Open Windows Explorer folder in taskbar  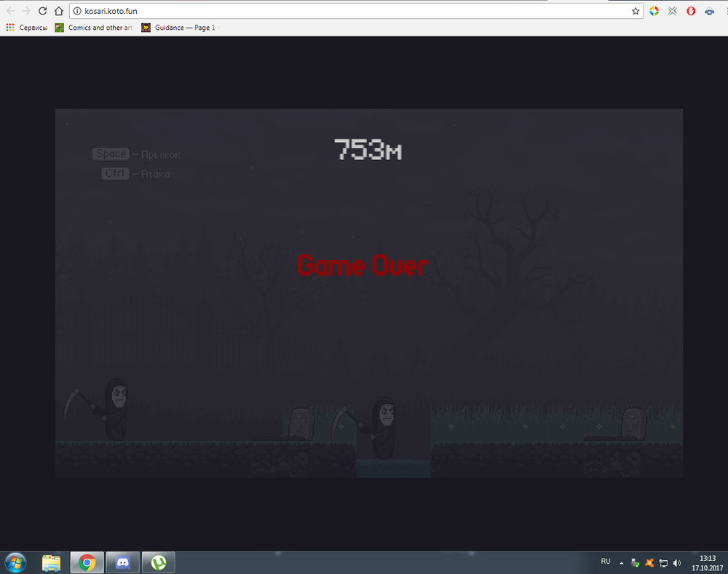pyautogui.click(x=52, y=562)
